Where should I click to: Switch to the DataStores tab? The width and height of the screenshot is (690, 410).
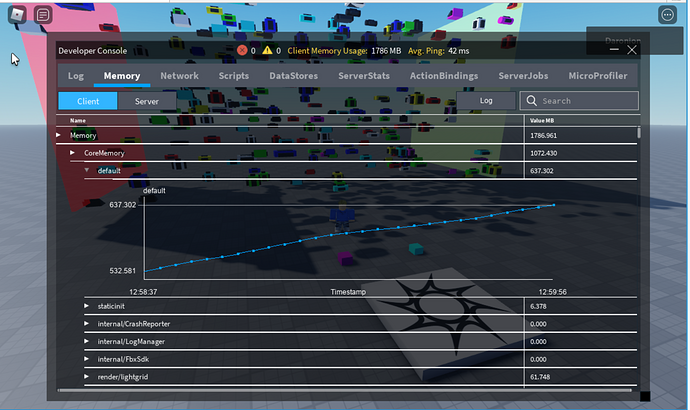(x=294, y=76)
